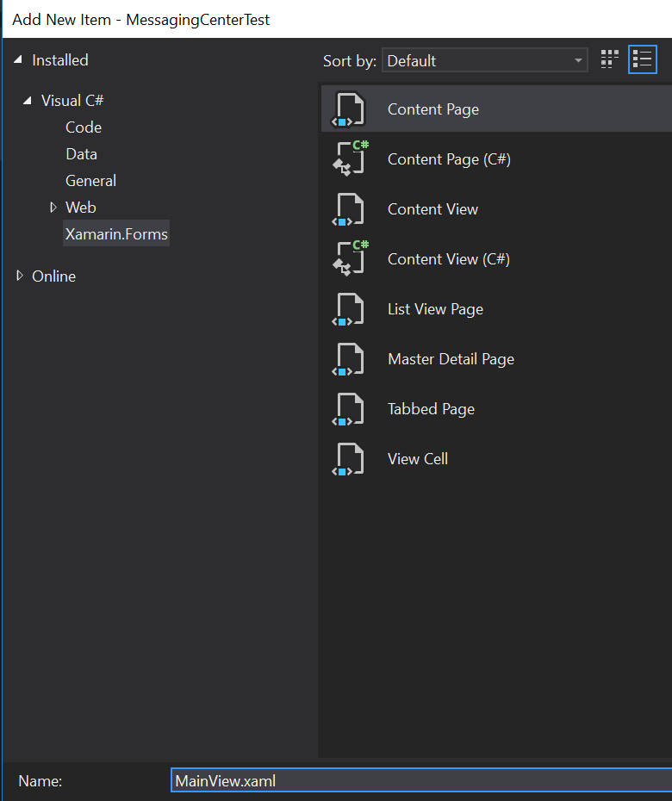Select the Data category
The image size is (672, 801).
point(81,153)
